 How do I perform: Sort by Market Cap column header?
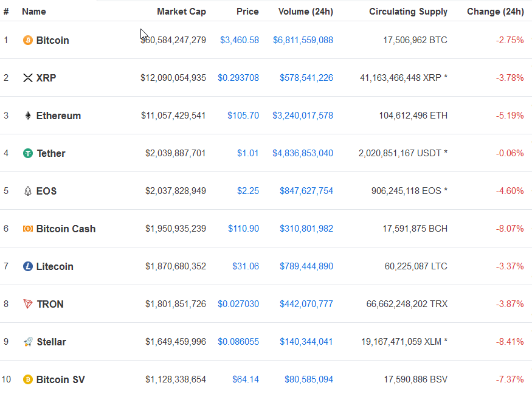click(181, 12)
